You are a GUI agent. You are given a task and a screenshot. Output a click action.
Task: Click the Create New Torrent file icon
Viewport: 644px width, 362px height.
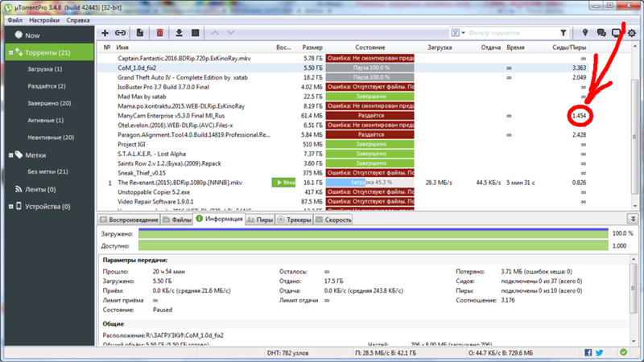tap(139, 33)
